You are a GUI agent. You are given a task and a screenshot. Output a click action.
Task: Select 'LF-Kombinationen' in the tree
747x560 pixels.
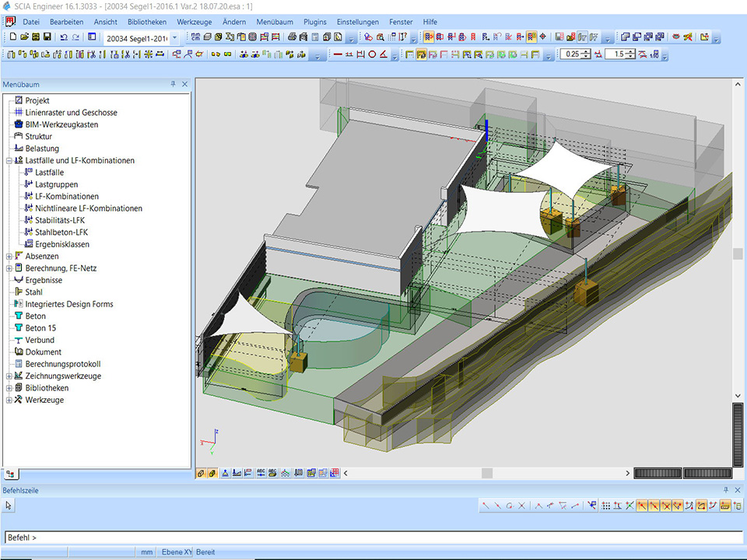pos(66,197)
